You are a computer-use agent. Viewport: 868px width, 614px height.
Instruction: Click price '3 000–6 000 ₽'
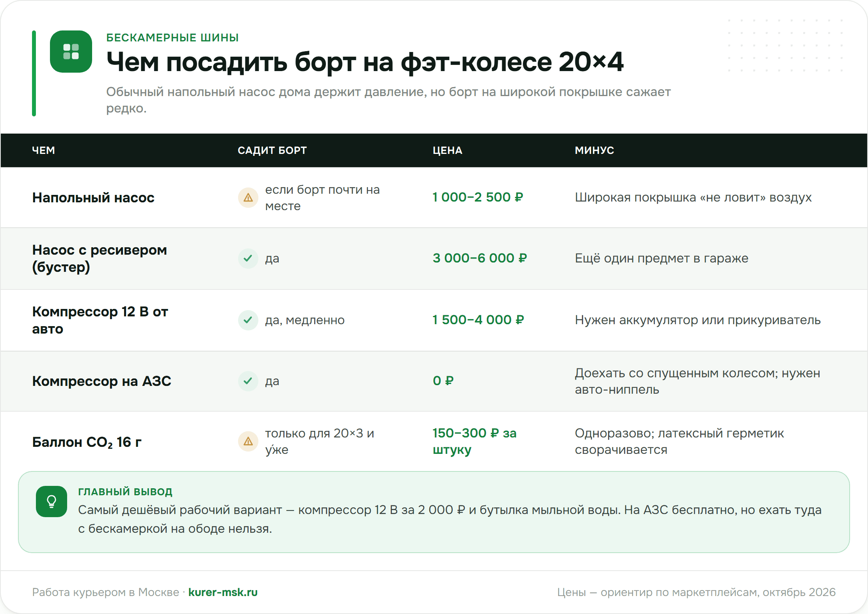click(480, 258)
